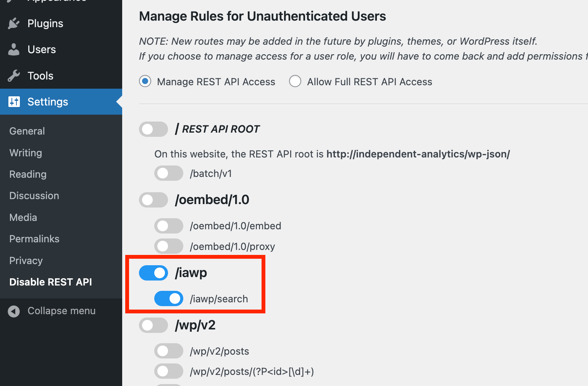
Task: Enable the /wp/v2 namespace toggle
Action: (153, 325)
